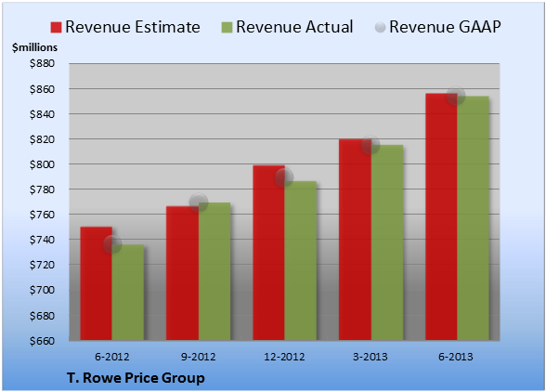Click the green Revenue Actual legend swatch
This screenshot has height=392, width=546.
(x=227, y=28)
